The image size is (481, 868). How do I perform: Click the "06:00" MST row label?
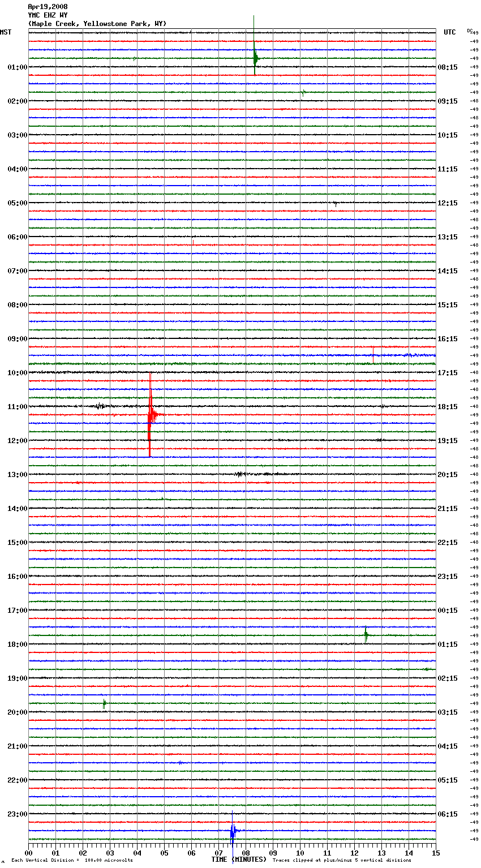click(17, 237)
